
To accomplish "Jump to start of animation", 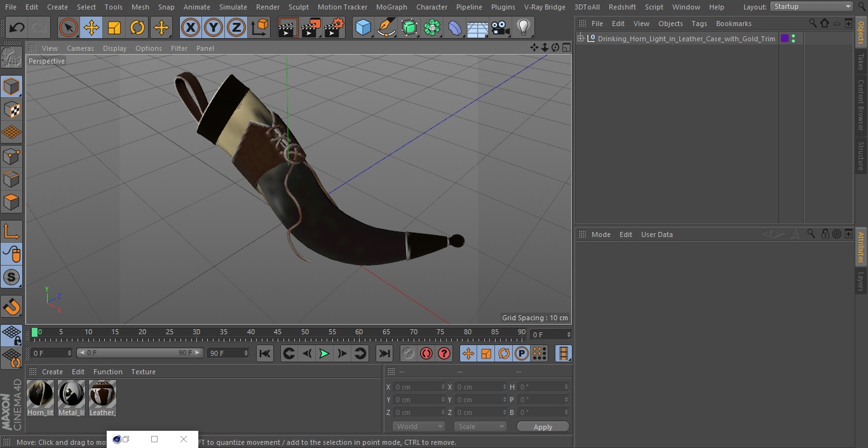I will tap(265, 353).
